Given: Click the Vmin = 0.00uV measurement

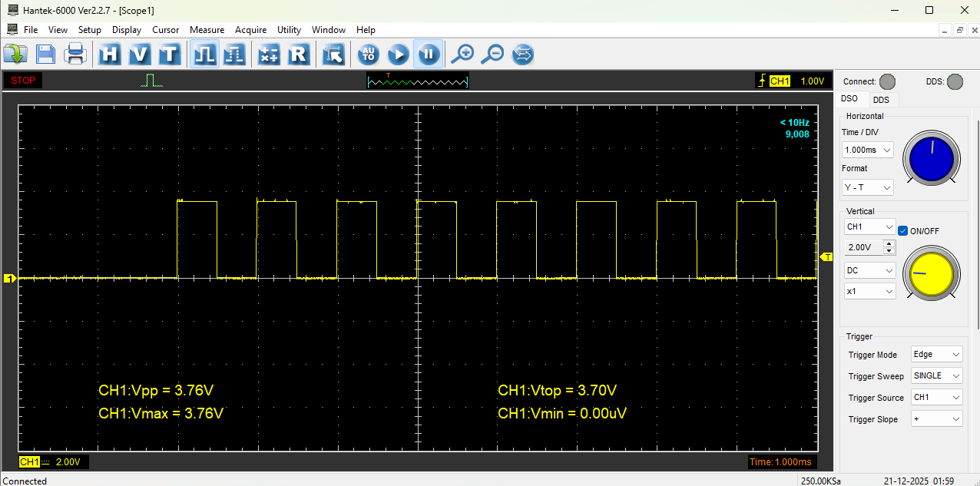Looking at the screenshot, I should [562, 414].
